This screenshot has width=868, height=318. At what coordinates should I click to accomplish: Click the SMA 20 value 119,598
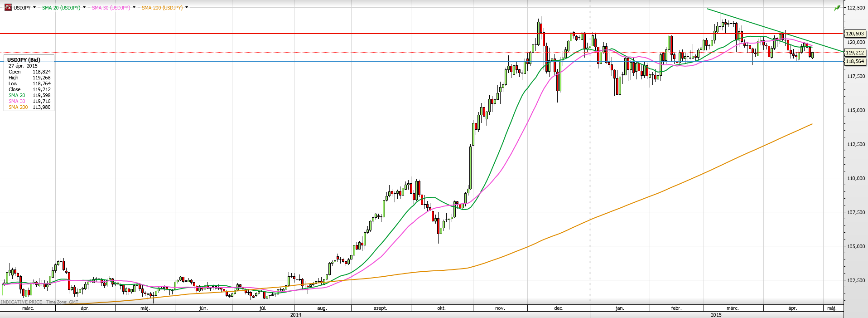tap(42, 95)
